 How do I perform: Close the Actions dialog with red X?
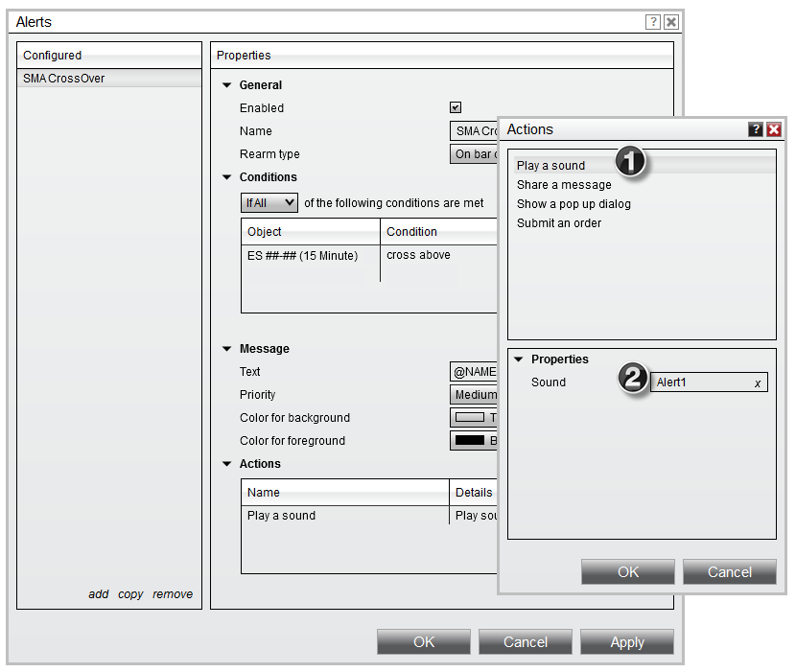(773, 129)
